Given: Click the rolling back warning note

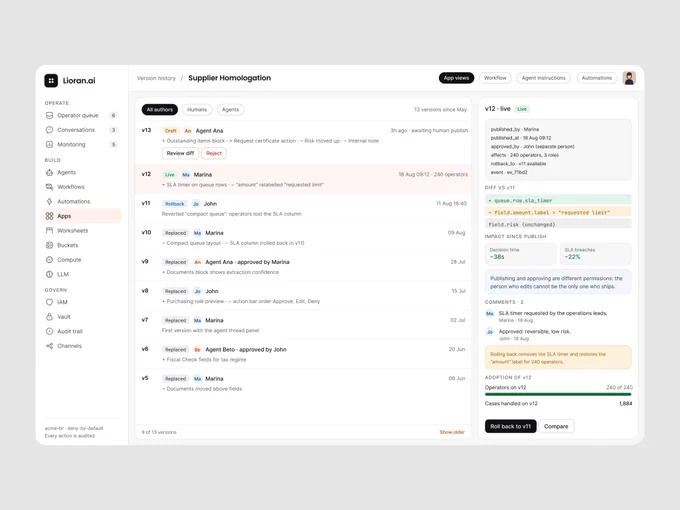Looking at the screenshot, I should point(558,358).
